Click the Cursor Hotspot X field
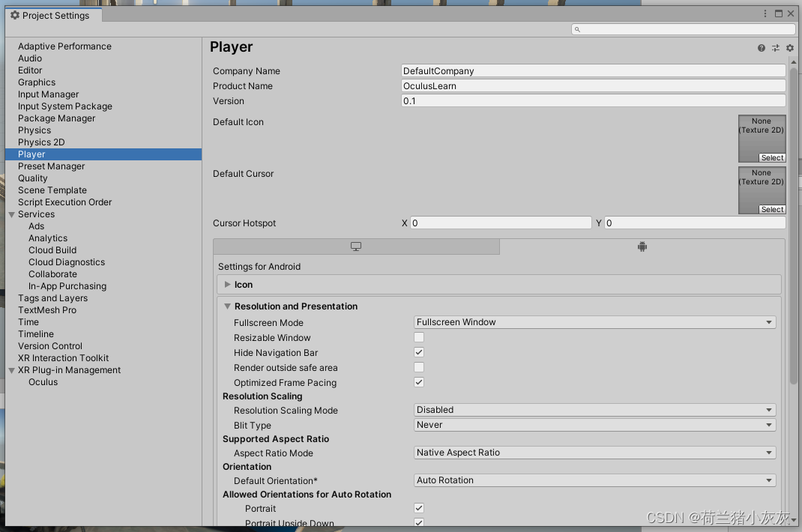The height and width of the screenshot is (532, 802). click(x=501, y=223)
